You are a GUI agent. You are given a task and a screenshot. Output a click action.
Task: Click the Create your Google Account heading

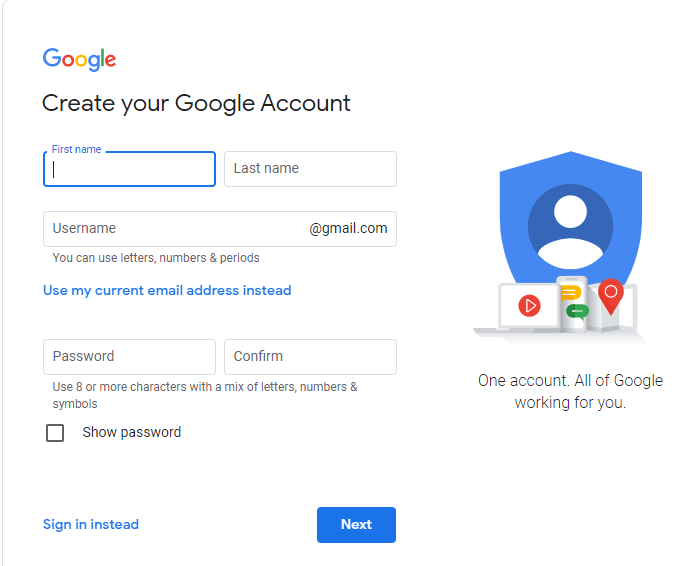tap(196, 103)
